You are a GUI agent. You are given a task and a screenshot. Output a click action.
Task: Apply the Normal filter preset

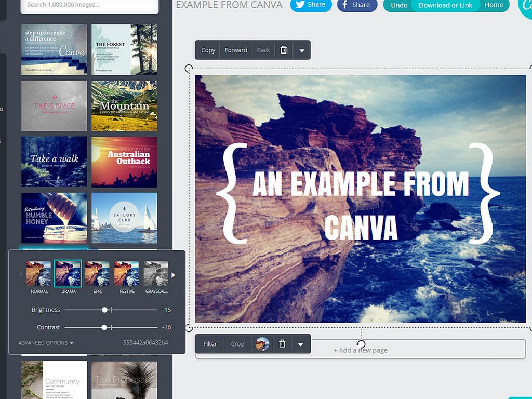pyautogui.click(x=39, y=274)
